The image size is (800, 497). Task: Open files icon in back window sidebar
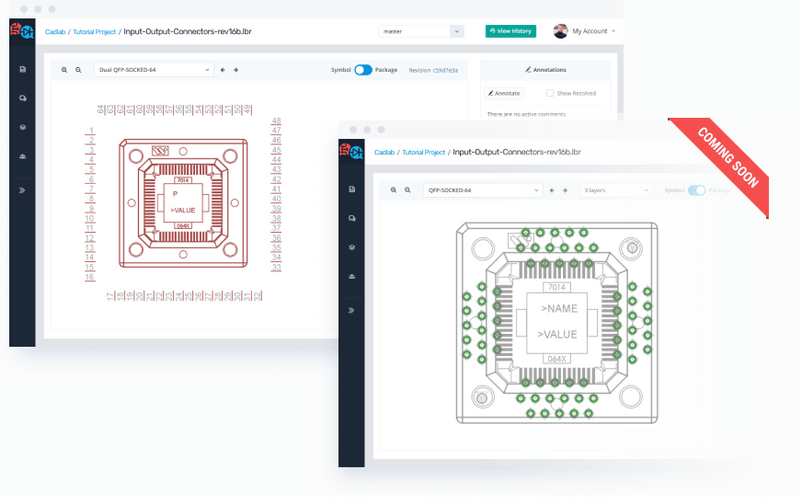coord(22,69)
